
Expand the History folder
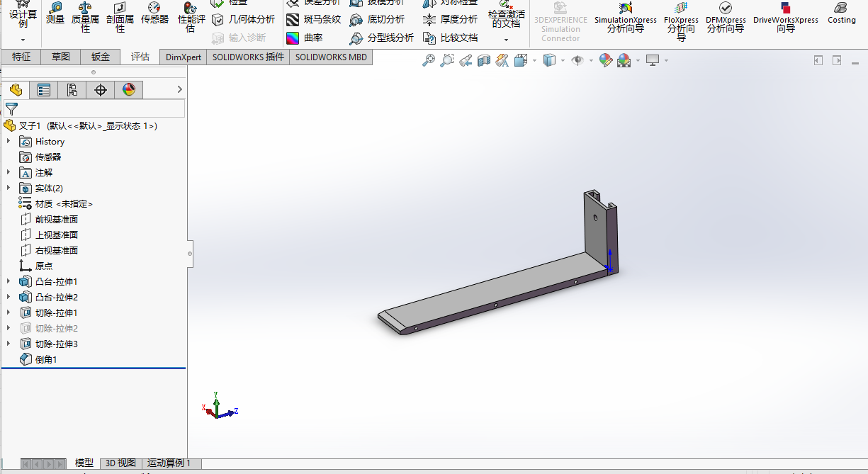pos(9,142)
